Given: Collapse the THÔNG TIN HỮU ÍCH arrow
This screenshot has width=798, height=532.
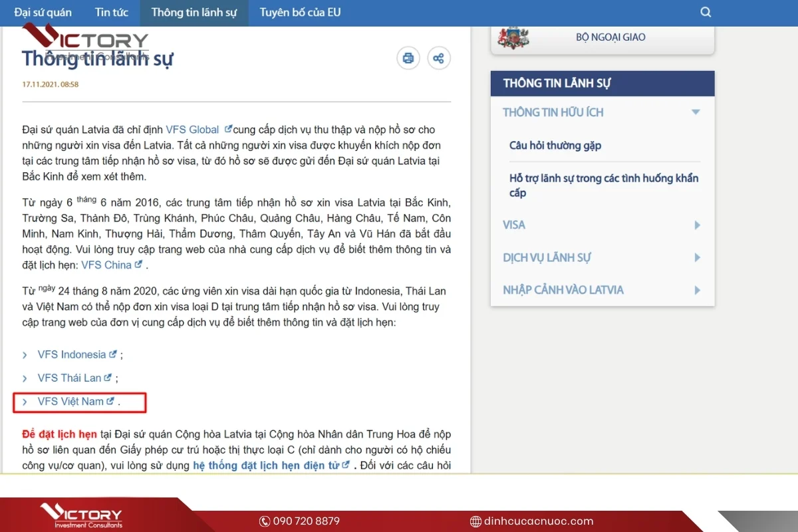Looking at the screenshot, I should (696, 112).
